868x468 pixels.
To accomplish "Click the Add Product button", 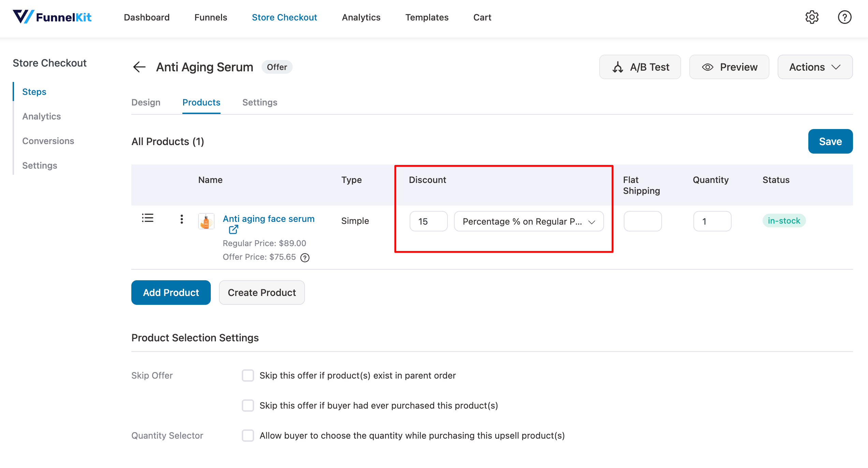I will point(171,293).
